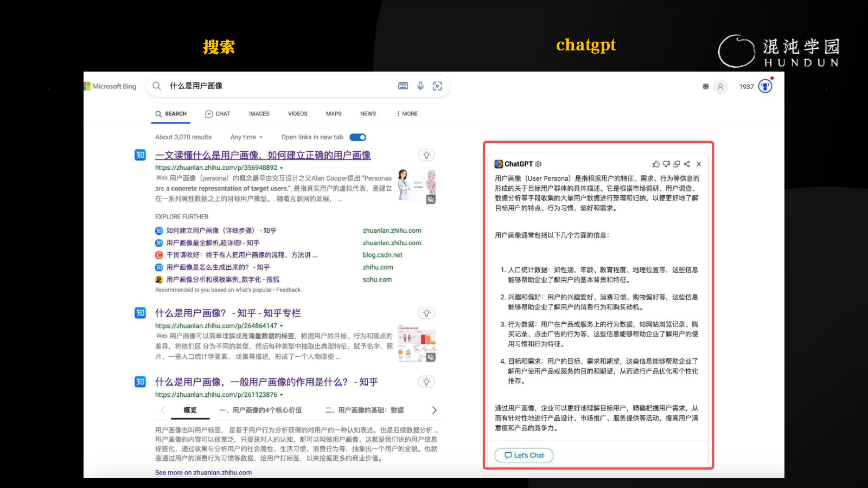Click About 3,070 results text
Image resolution: width=868 pixels, height=488 pixels.
(x=183, y=137)
